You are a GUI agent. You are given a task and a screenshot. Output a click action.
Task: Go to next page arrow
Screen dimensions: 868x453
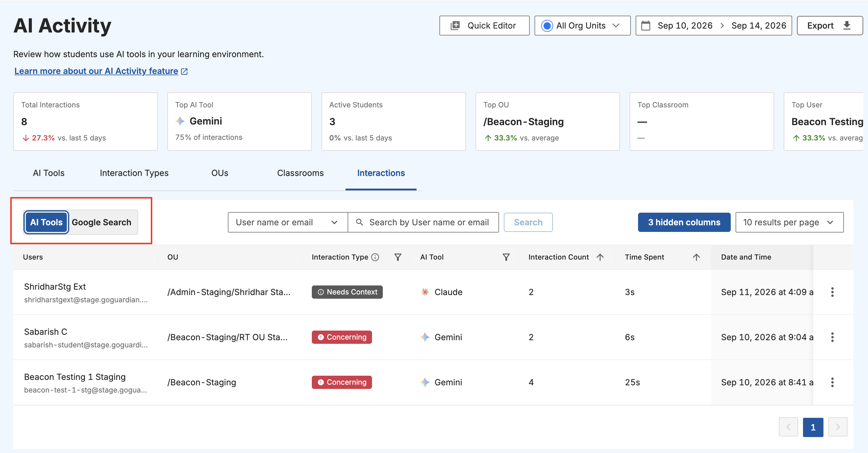[838, 427]
